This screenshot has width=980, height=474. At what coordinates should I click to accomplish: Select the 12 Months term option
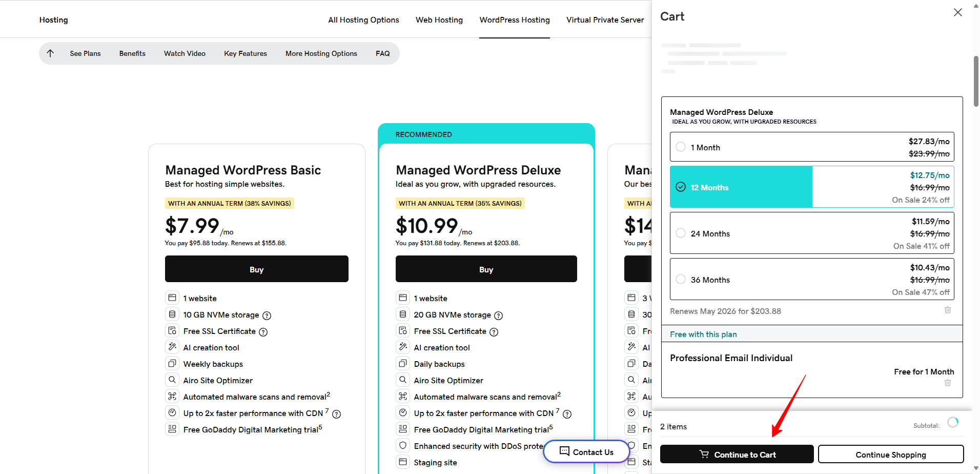point(812,187)
